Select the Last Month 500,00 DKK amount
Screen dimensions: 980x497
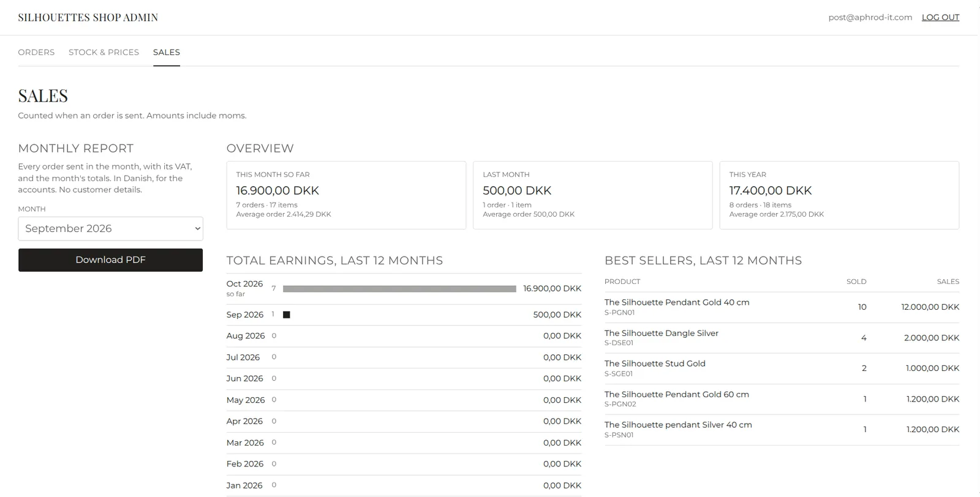[x=517, y=190]
